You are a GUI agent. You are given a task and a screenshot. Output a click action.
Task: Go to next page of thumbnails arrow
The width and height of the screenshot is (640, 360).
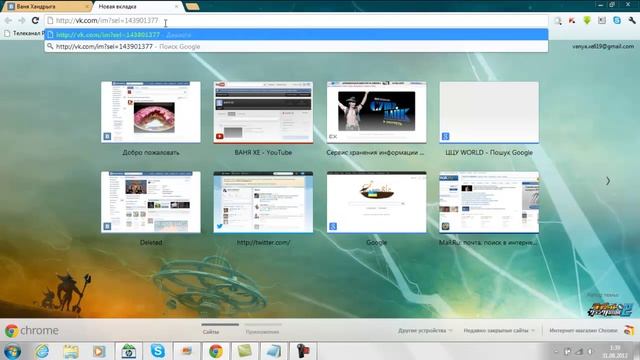pyautogui.click(x=608, y=181)
